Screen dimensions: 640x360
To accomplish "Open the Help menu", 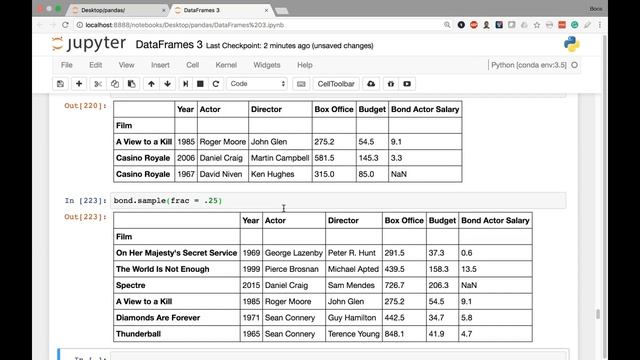I will [x=304, y=65].
